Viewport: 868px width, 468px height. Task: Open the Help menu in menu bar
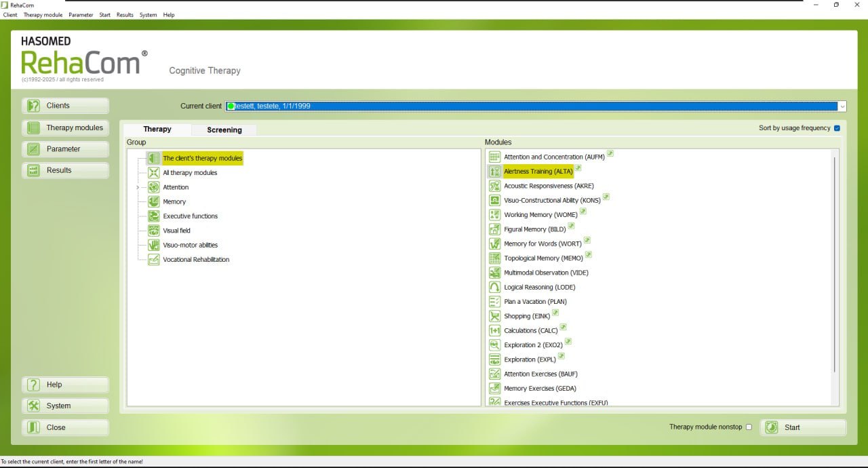(169, 15)
